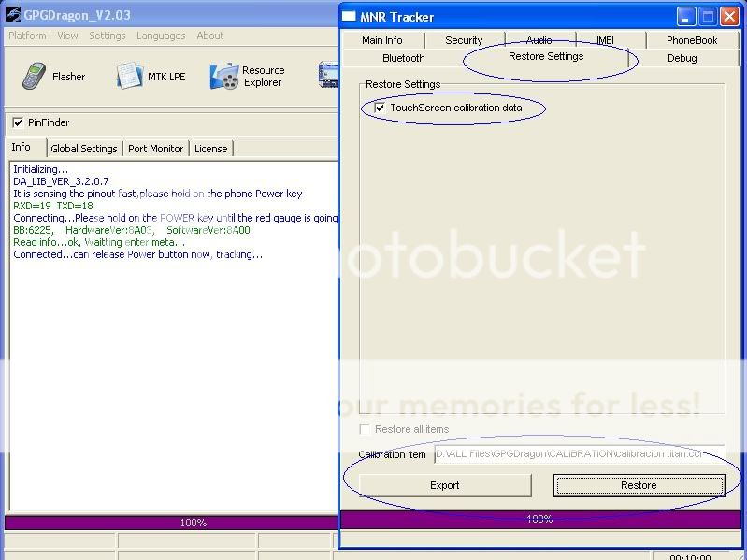
Task: Click the 'DA_LIB_VER_3.2.0.7' log line
Action: tap(61, 181)
